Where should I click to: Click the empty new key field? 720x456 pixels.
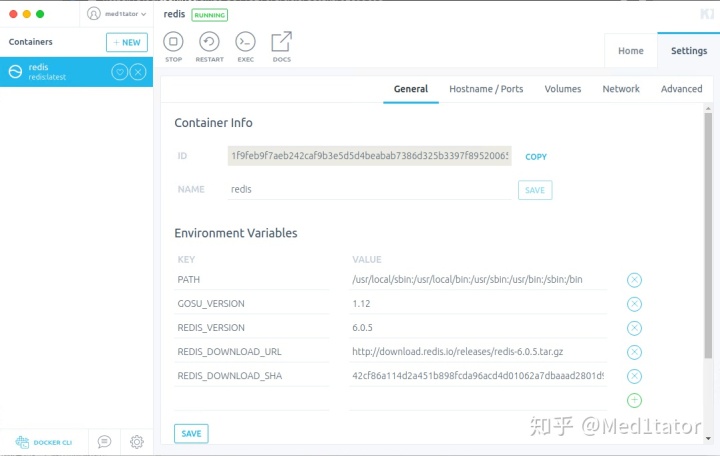[252, 400]
